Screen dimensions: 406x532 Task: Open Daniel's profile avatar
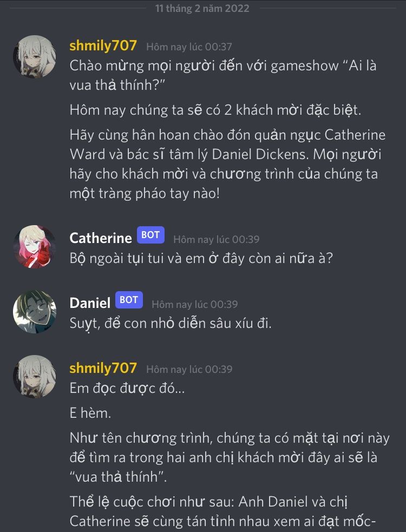click(35, 312)
